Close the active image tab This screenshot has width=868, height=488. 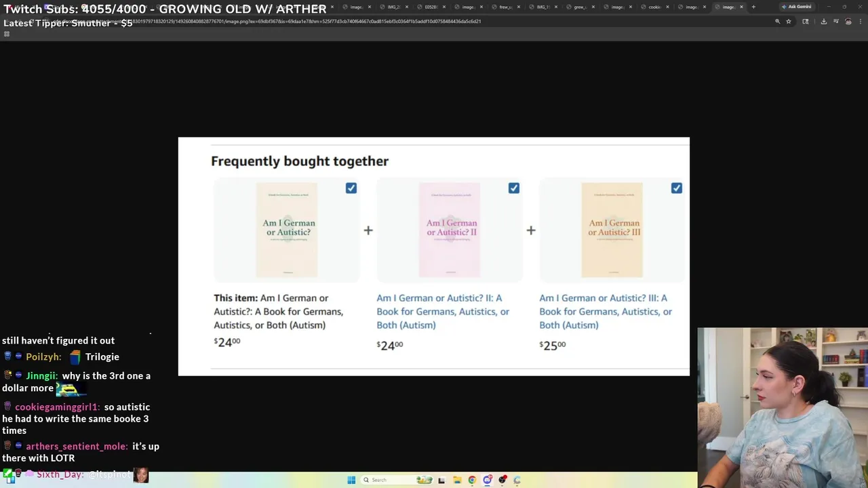(741, 7)
